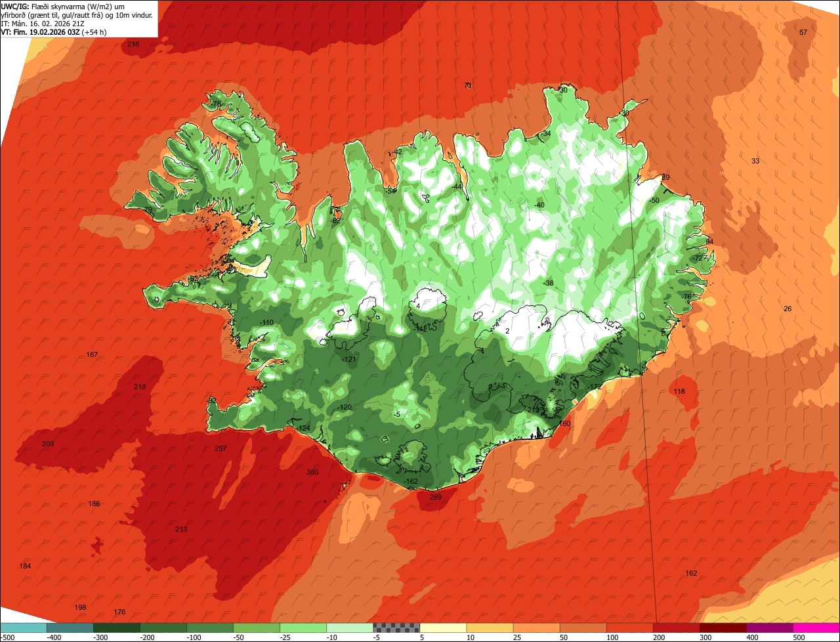Click the ocean value '208' west of Iceland
This screenshot has width=840, height=642.
click(48, 444)
